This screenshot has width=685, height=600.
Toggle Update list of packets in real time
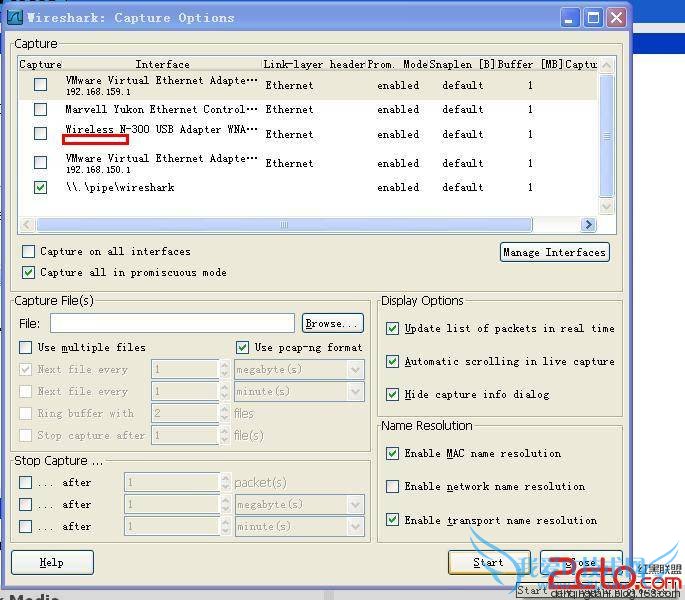392,328
